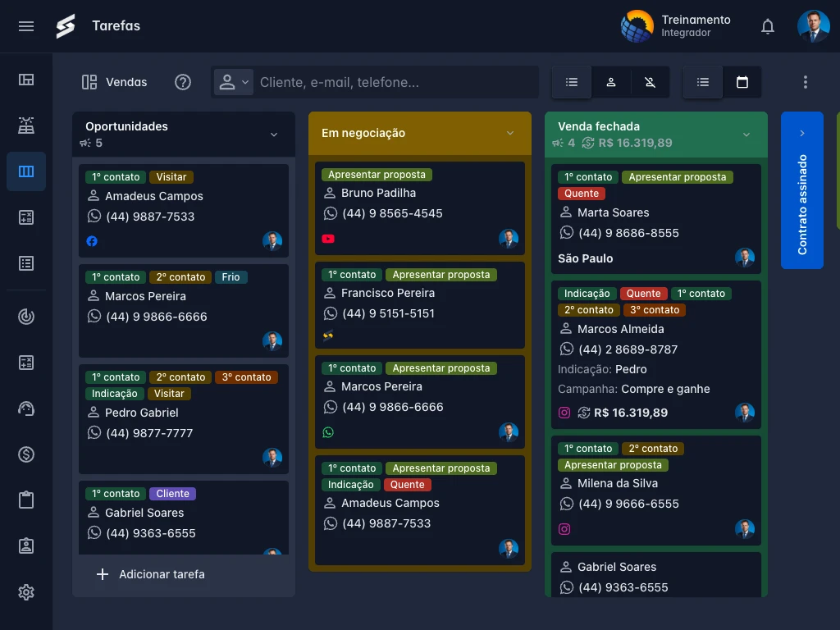Screen dimensions: 840x630
Task: Open Marta Soares card
Action: pos(656,219)
